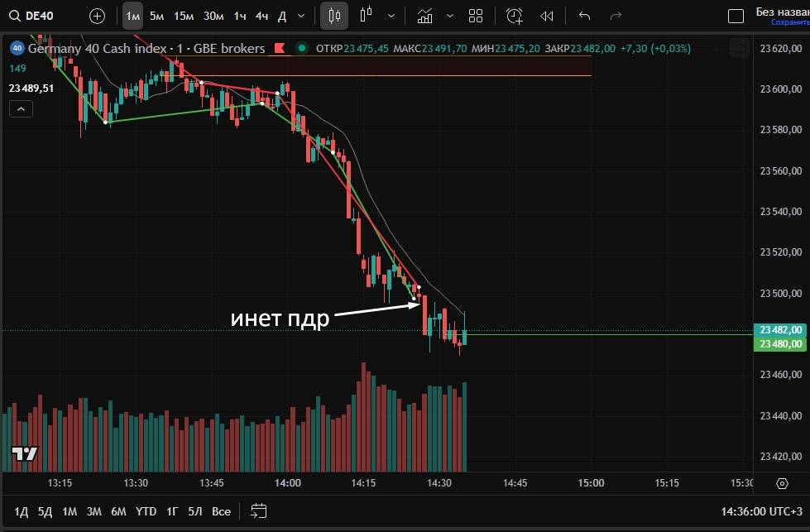Select the candlestick chart type icon
The height and width of the screenshot is (532, 810).
[334, 16]
